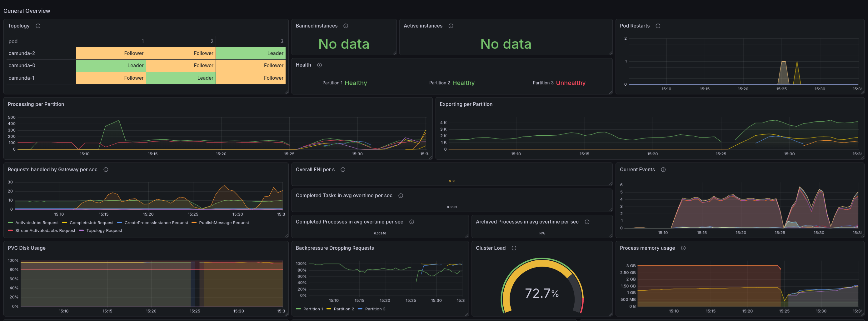Open Process memory usage info icon
Image resolution: width=868 pixels, height=321 pixels.
pos(683,248)
